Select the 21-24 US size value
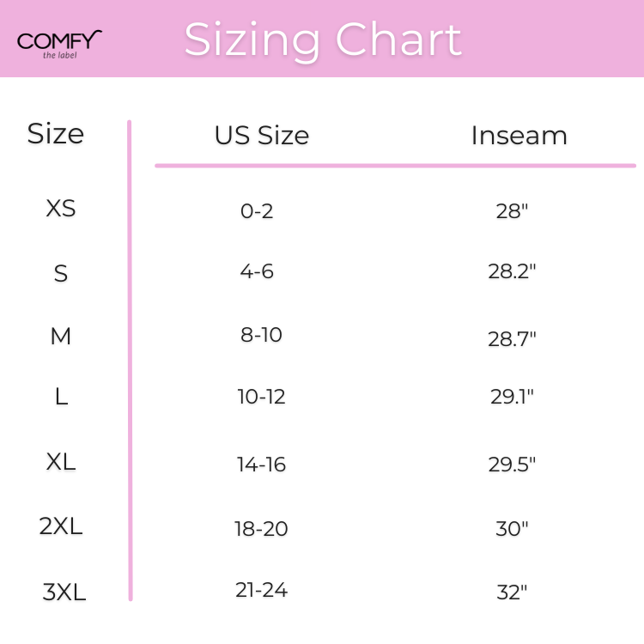This screenshot has width=644, height=644. (261, 590)
